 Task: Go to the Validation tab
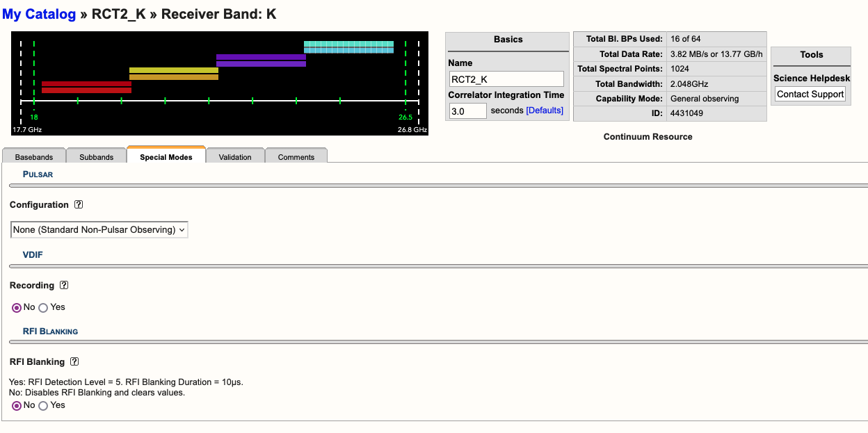pyautogui.click(x=235, y=157)
